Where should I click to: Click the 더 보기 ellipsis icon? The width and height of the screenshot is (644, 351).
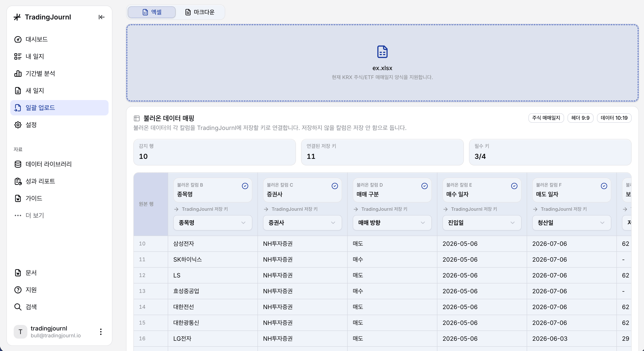18,215
